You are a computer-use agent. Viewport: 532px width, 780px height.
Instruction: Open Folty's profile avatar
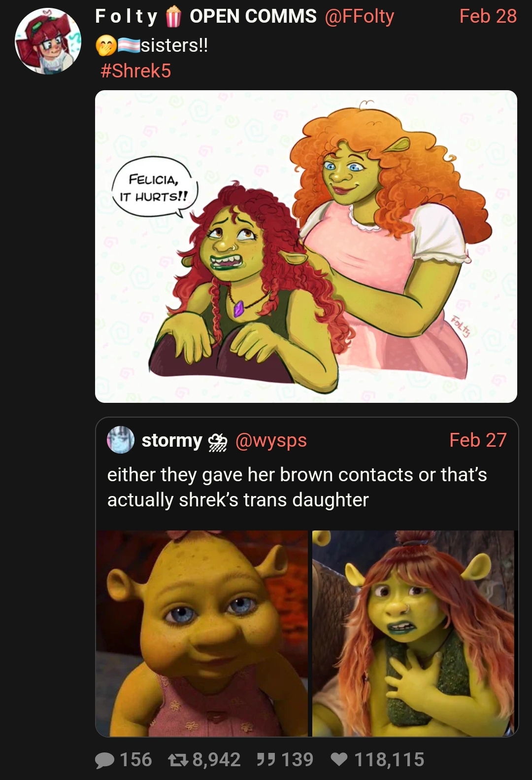48,41
